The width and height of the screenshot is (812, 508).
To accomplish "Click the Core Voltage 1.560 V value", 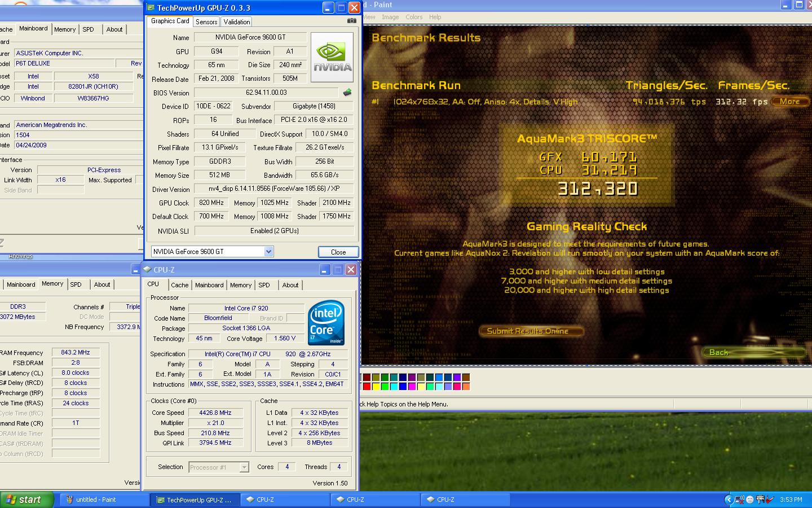I will (285, 338).
